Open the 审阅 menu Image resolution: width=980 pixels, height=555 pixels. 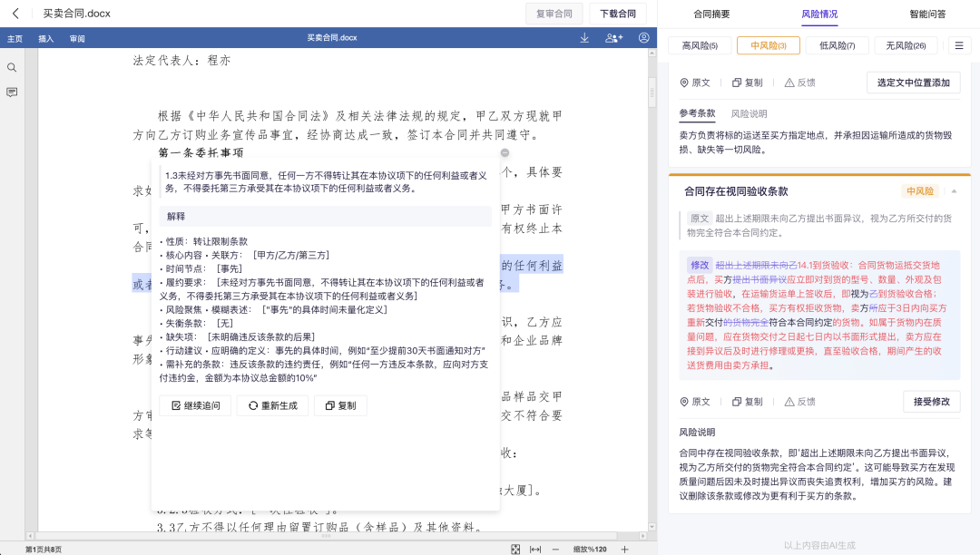79,38
